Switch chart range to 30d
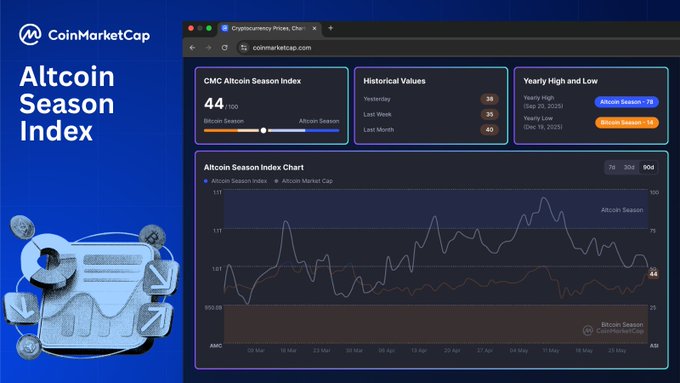Viewport: 680px width, 383px height. (x=629, y=167)
